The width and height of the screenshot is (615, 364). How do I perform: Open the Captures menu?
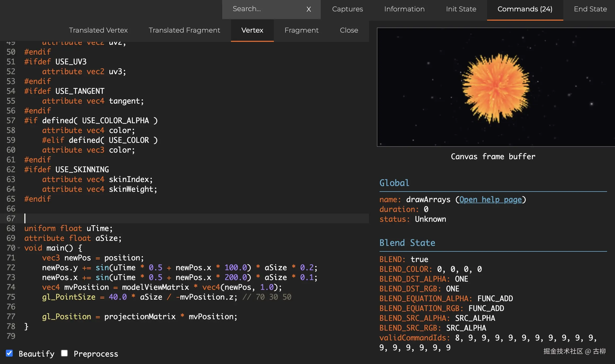pyautogui.click(x=347, y=9)
